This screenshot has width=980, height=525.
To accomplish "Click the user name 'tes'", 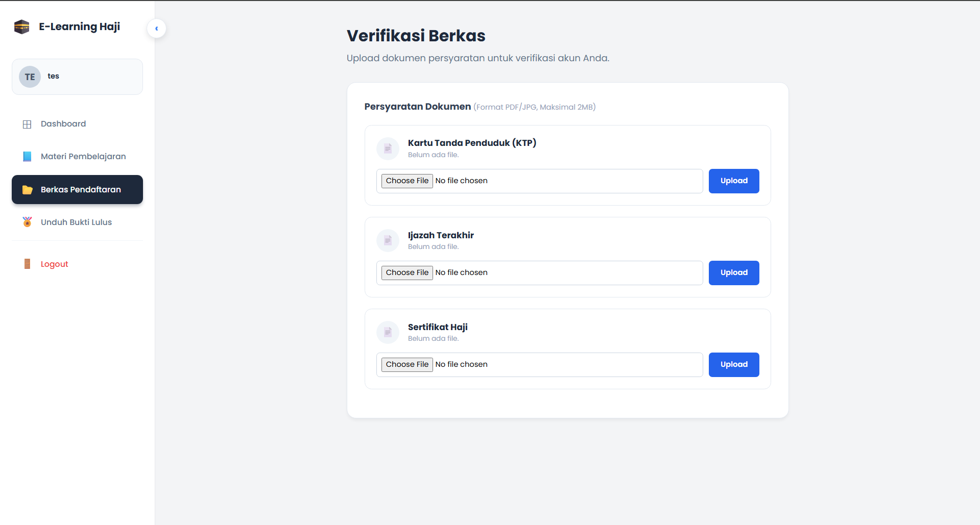I will pos(54,76).
